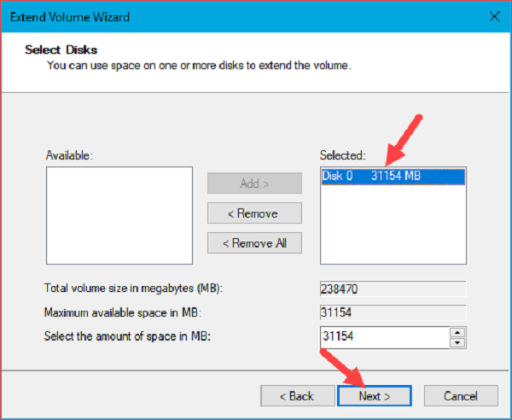
Task: Select Disk 0 31154 MB in Selected list
Action: 393,176
